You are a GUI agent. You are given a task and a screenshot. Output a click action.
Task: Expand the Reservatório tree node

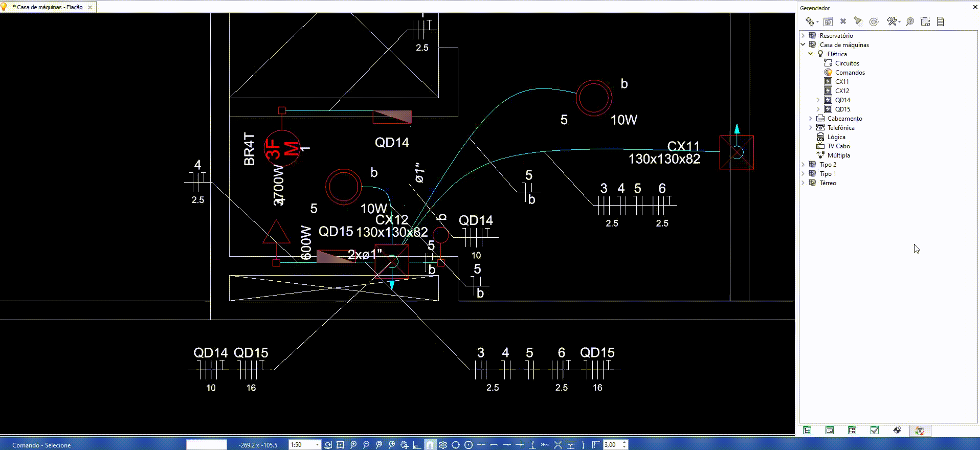point(803,36)
